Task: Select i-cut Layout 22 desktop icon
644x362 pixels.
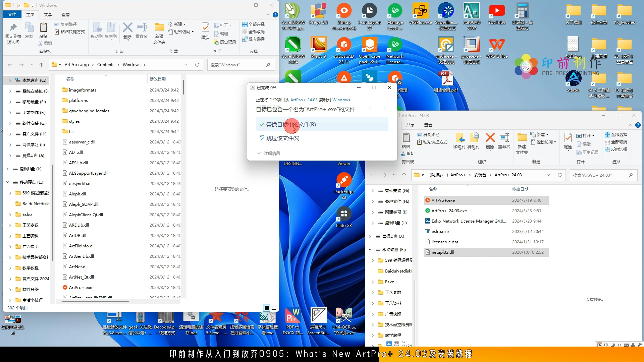Action: pos(369,17)
